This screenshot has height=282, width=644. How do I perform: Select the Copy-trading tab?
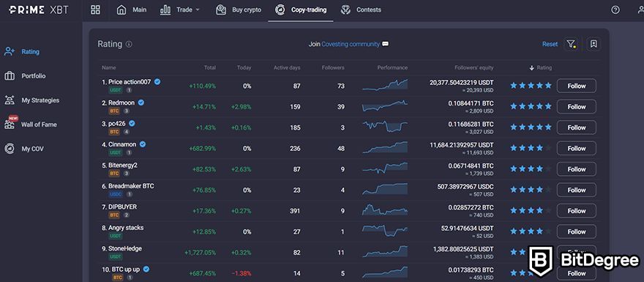pyautogui.click(x=301, y=10)
